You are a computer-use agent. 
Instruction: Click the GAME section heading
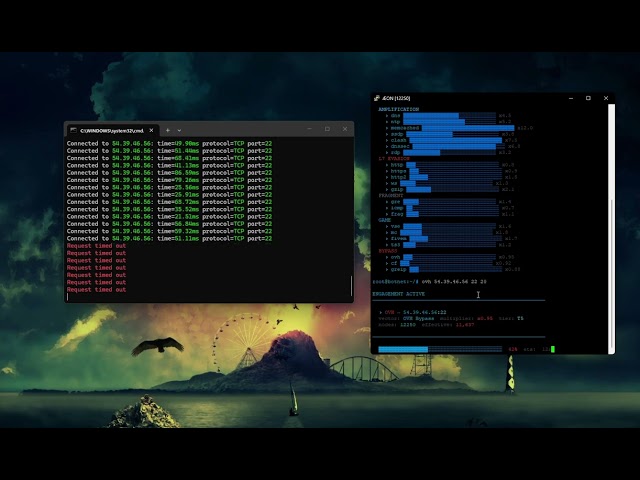coord(384,220)
